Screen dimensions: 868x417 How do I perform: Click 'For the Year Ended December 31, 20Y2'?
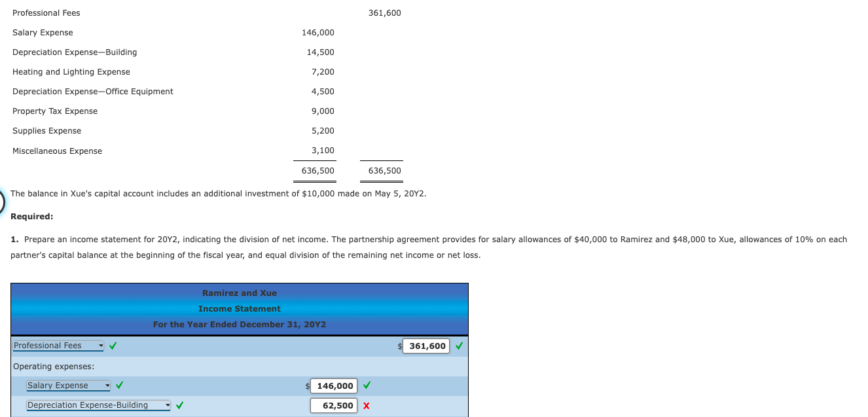pyautogui.click(x=240, y=325)
